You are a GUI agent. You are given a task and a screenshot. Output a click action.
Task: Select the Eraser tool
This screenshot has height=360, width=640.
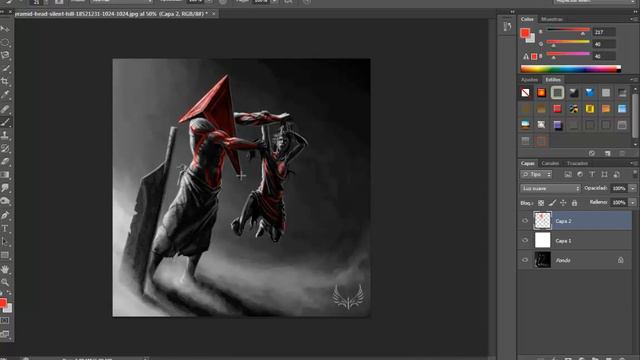coord(5,161)
